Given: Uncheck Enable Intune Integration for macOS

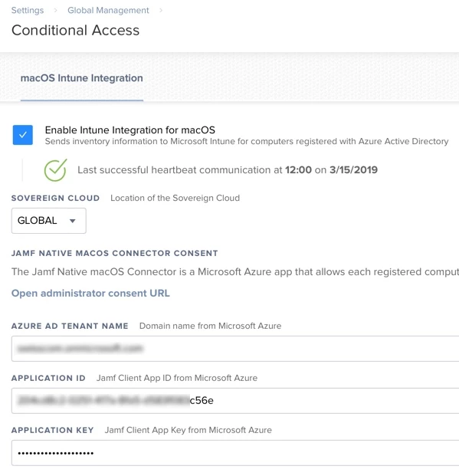Looking at the screenshot, I should 23,135.
